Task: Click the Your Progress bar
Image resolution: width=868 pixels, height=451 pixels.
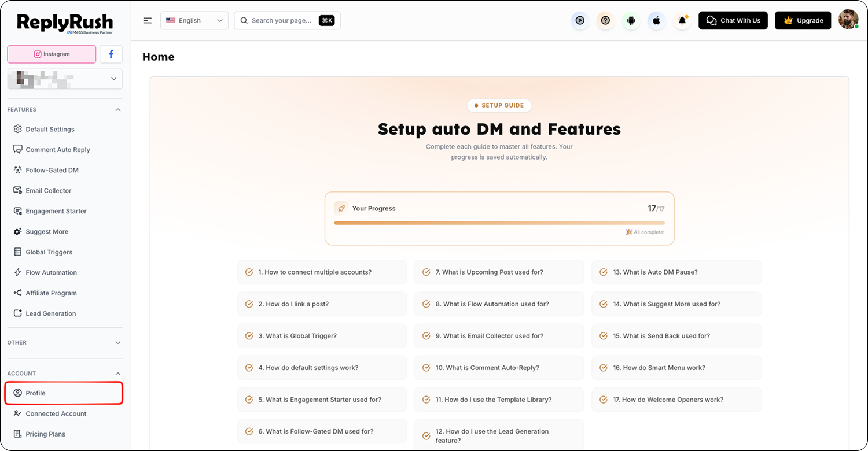Action: coord(499,223)
